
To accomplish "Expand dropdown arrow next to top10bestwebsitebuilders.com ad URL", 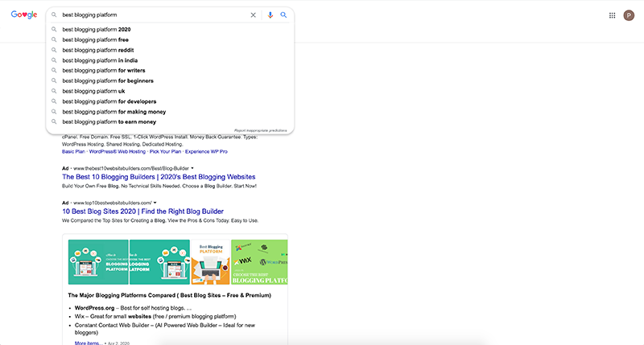I will click(x=155, y=203).
